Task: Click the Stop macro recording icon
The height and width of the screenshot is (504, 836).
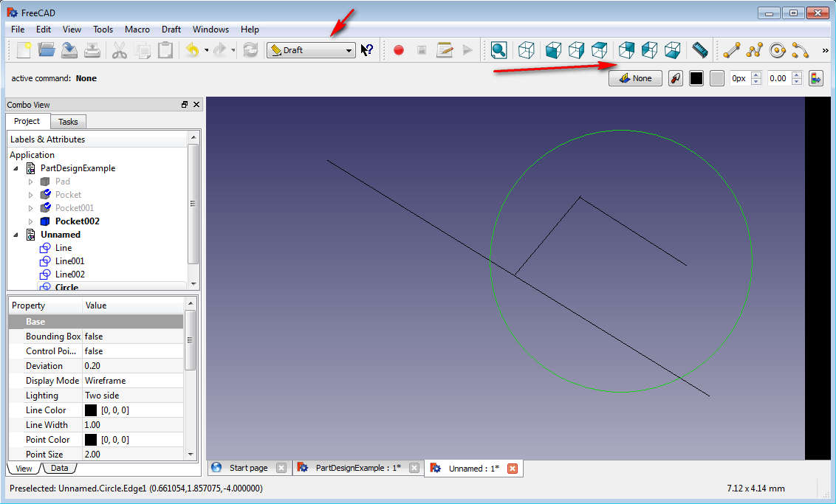Action: [x=421, y=50]
